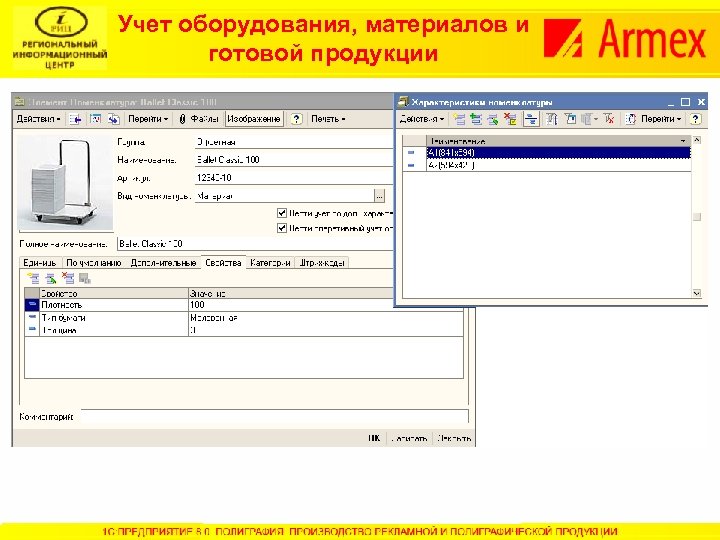The height and width of the screenshot is (540, 720).
Task: Toggle the 'Вести оперативный учет' checkbox
Action: 282,228
